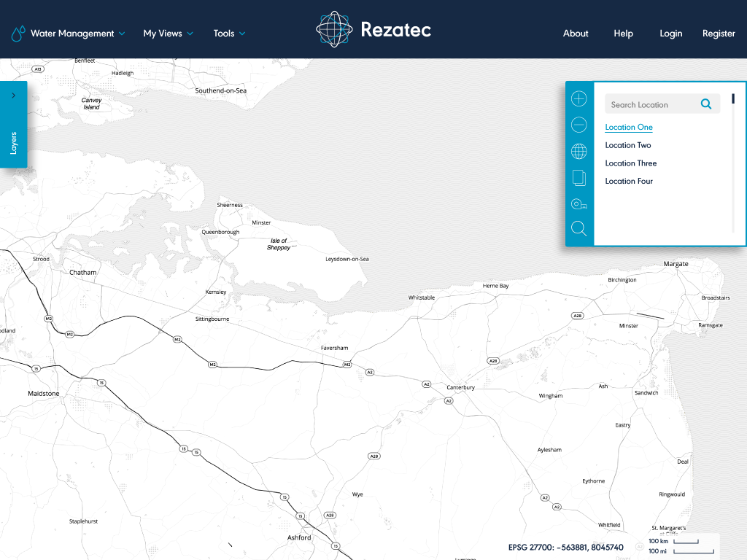747x560 pixels.
Task: Select Location Two
Action: pyautogui.click(x=628, y=145)
